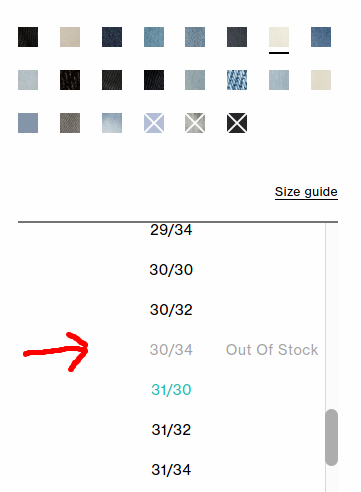Choose size 30/30 from the list

coord(171,270)
